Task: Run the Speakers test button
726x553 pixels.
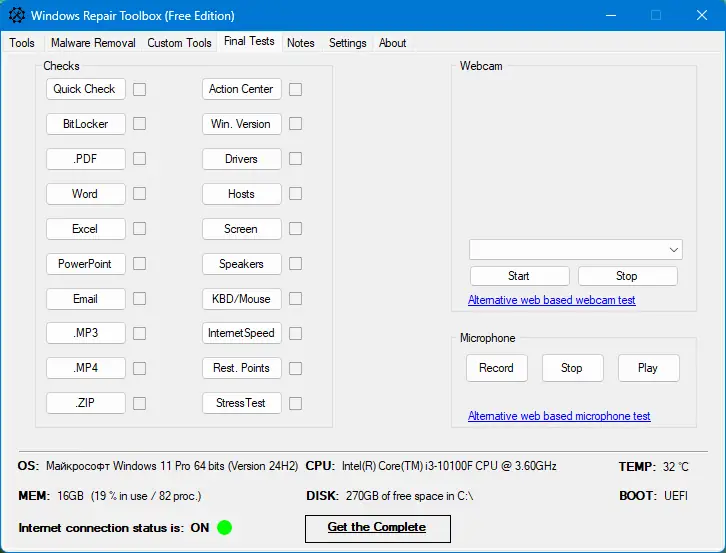Action: coord(242,264)
